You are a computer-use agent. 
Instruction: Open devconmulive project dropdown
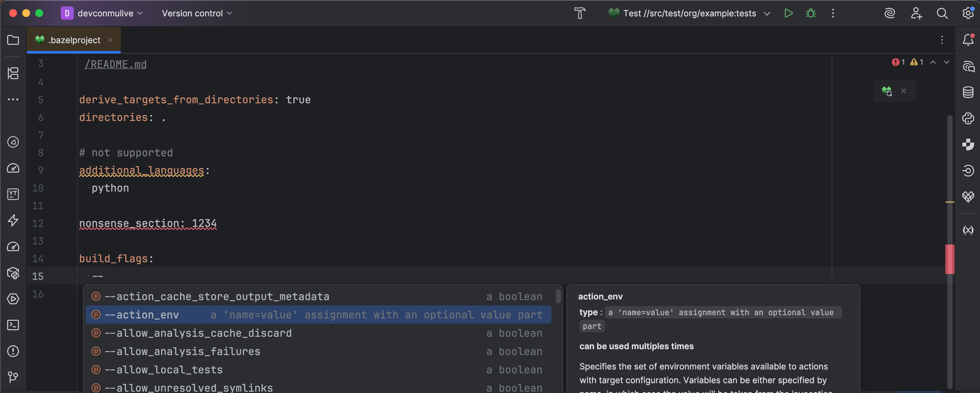(102, 13)
